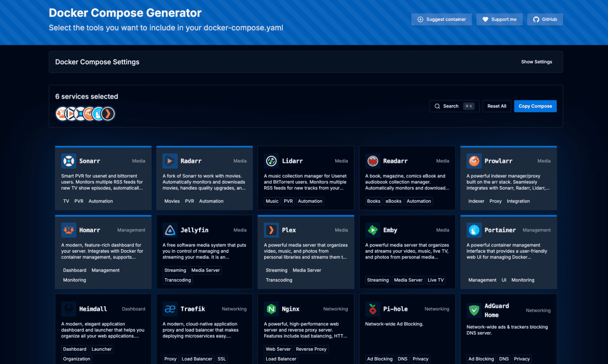This screenshot has height=364, width=608.
Task: Click the Reverse Proxy tag on Nginx
Action: coord(311,349)
